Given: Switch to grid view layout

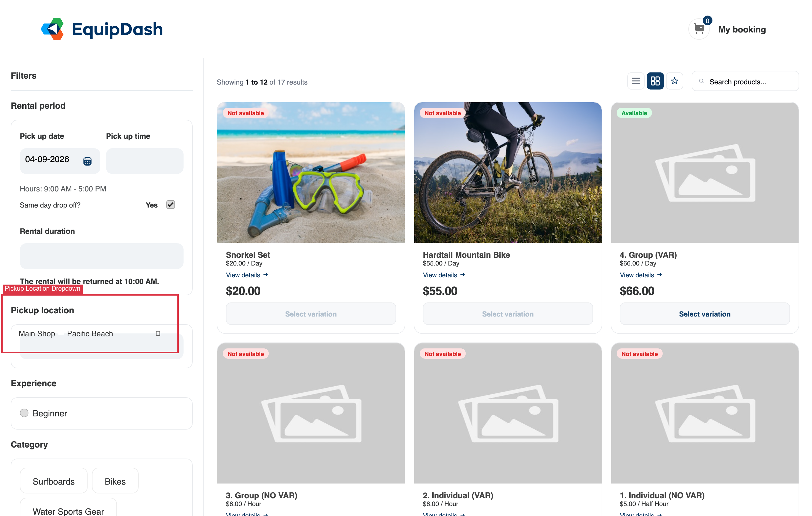Looking at the screenshot, I should pyautogui.click(x=655, y=81).
